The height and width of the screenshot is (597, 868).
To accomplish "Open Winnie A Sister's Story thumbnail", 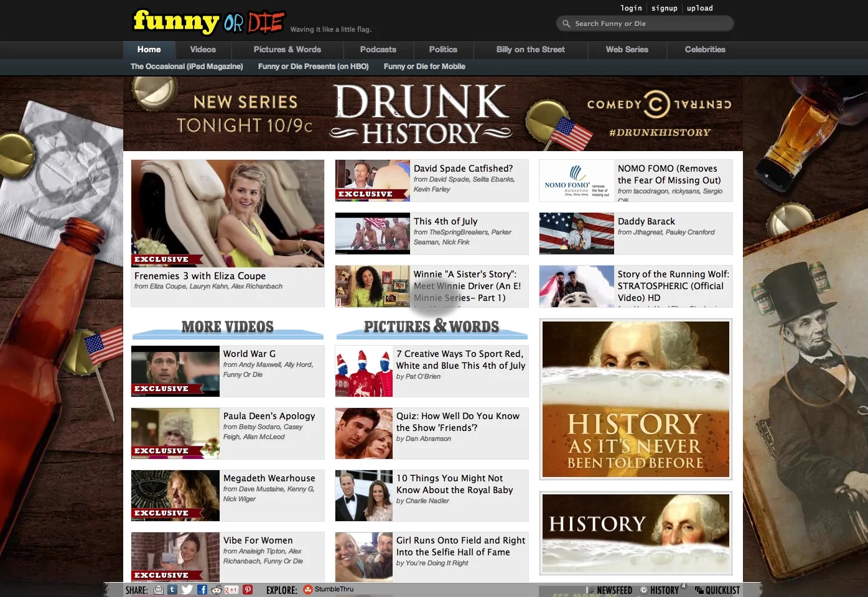I will (x=373, y=286).
